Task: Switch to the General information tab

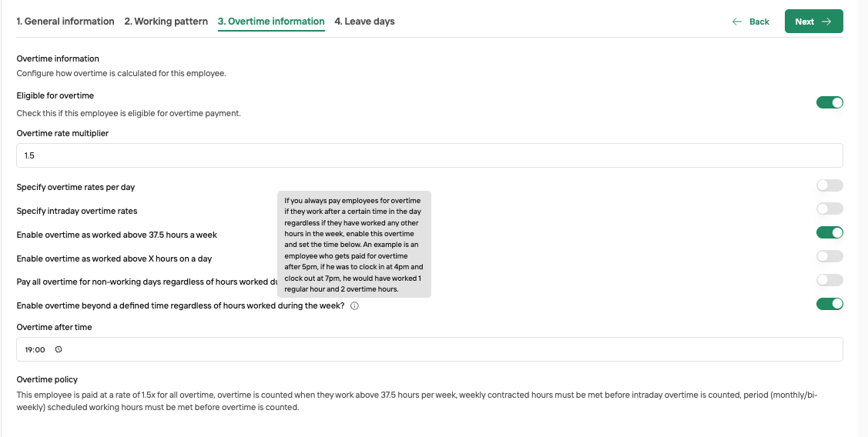Action: click(x=65, y=22)
